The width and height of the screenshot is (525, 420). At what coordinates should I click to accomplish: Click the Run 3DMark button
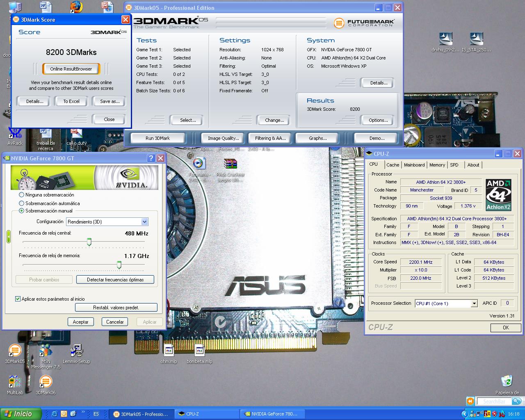point(157,138)
